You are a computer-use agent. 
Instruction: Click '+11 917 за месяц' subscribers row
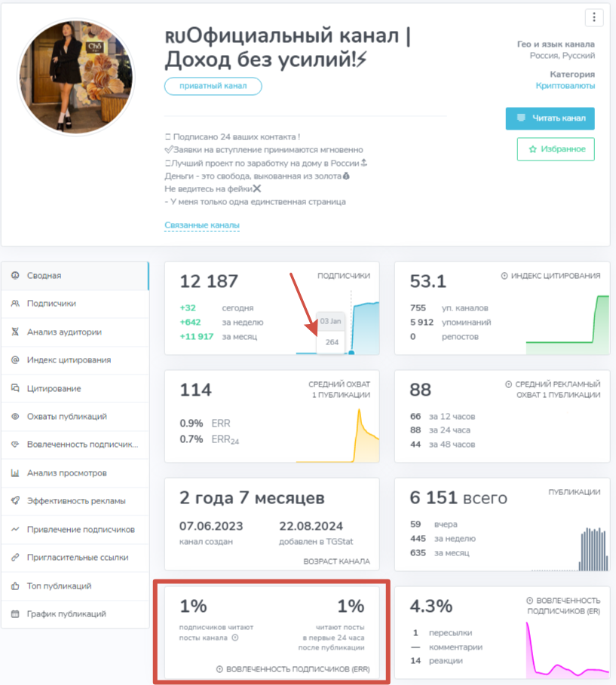[x=218, y=336]
